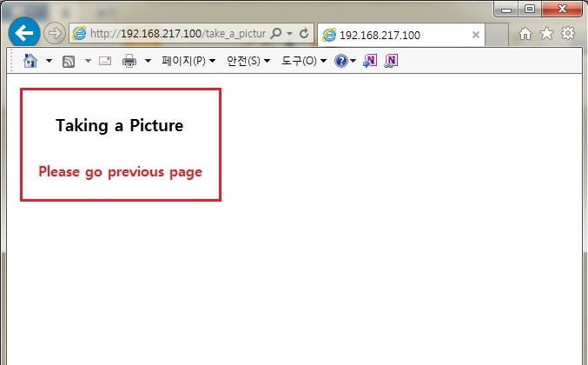588x365 pixels.
Task: Select the 192.168.217.100 tab
Action: click(x=401, y=35)
